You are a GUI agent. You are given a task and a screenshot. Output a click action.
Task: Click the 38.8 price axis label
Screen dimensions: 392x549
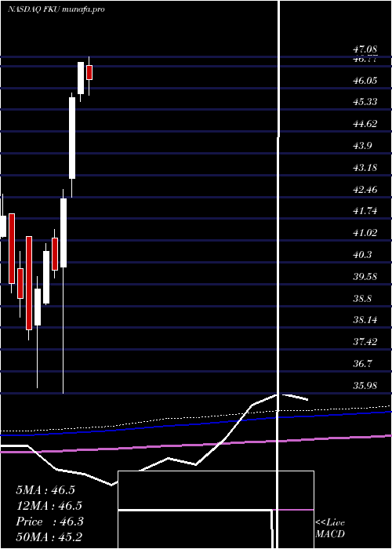(362, 299)
